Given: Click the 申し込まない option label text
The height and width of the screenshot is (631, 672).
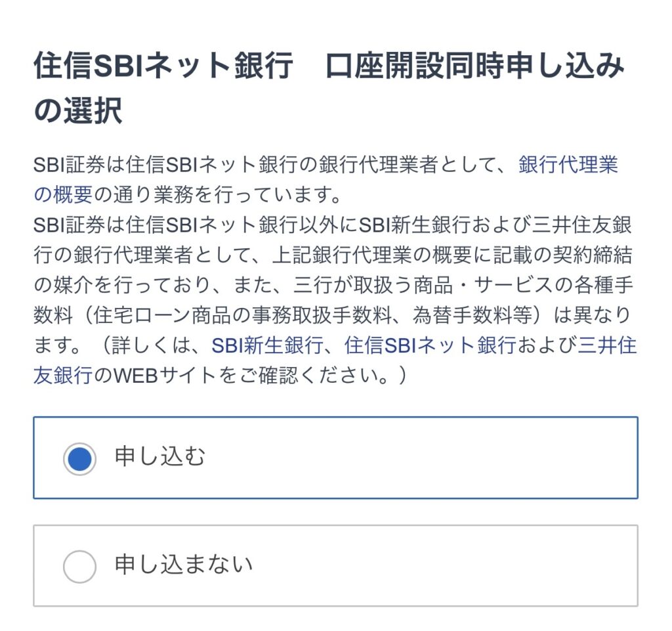Looking at the screenshot, I should point(183,565).
